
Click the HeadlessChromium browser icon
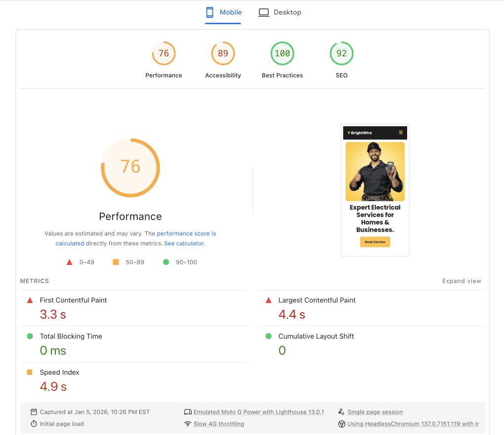tap(341, 424)
